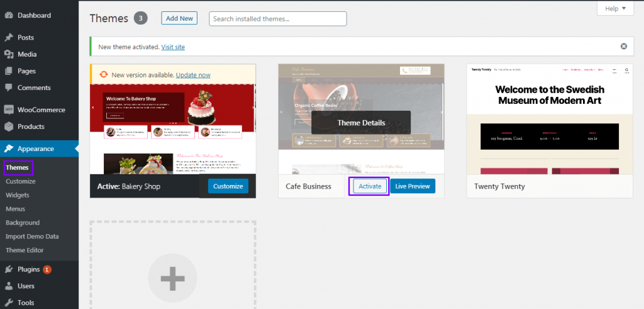644x309 pixels.
Task: Follow the Visit site link
Action: tap(173, 47)
